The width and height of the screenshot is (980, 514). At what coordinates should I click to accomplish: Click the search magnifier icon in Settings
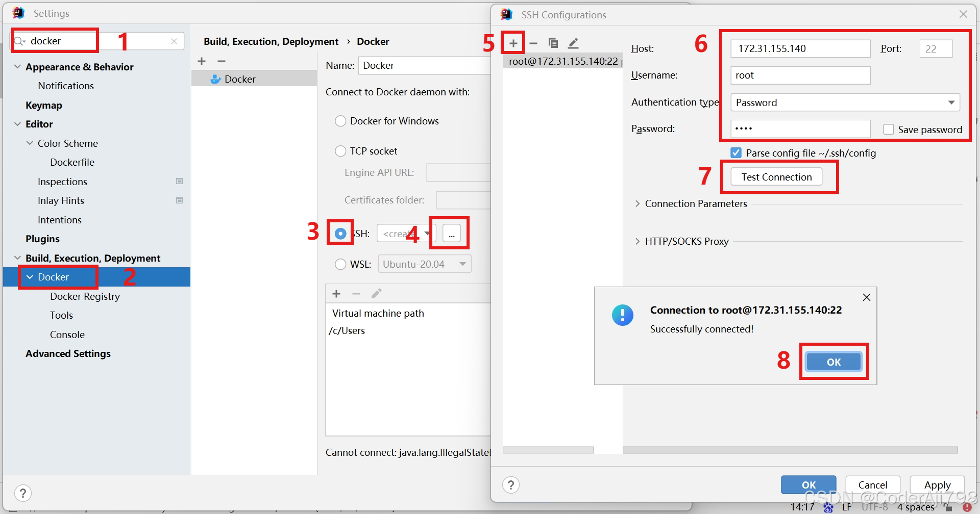[x=19, y=41]
